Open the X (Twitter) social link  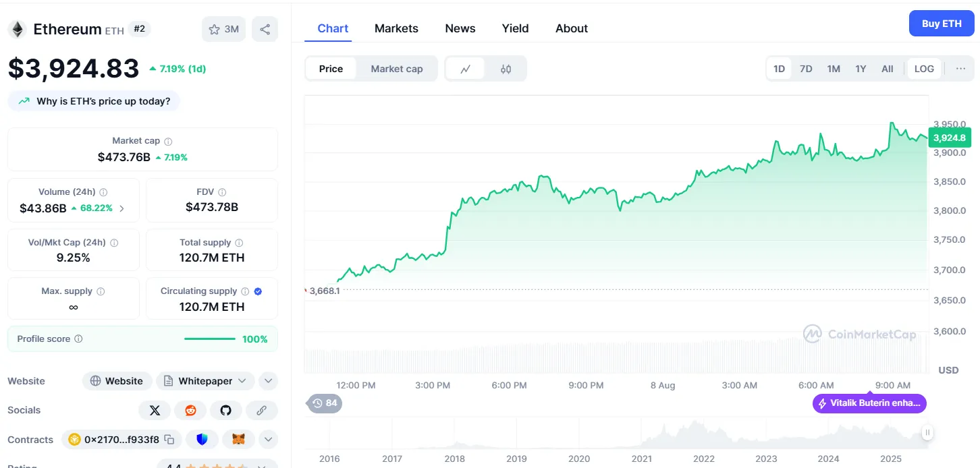tap(155, 410)
